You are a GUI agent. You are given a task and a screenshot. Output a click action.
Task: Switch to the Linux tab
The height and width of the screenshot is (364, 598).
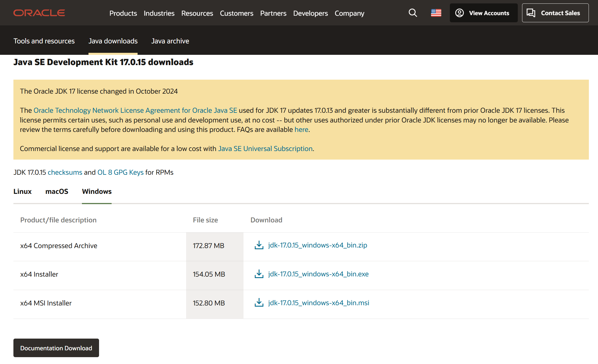click(23, 192)
